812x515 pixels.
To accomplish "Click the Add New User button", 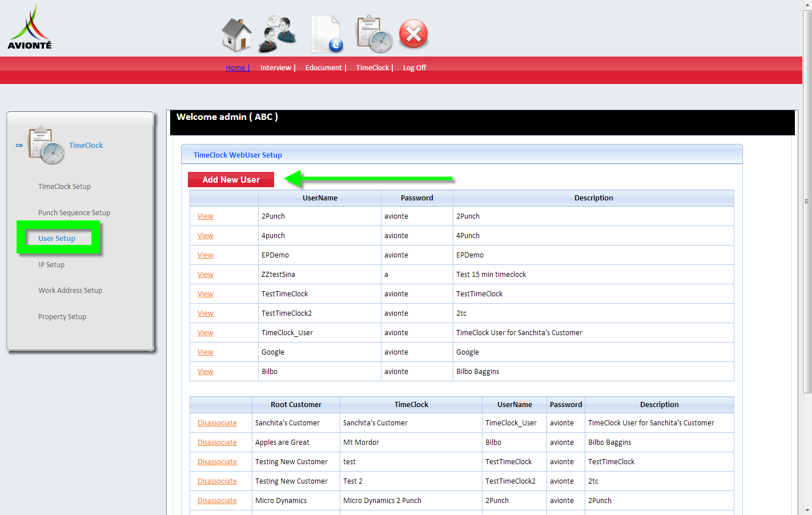I will pyautogui.click(x=231, y=180).
